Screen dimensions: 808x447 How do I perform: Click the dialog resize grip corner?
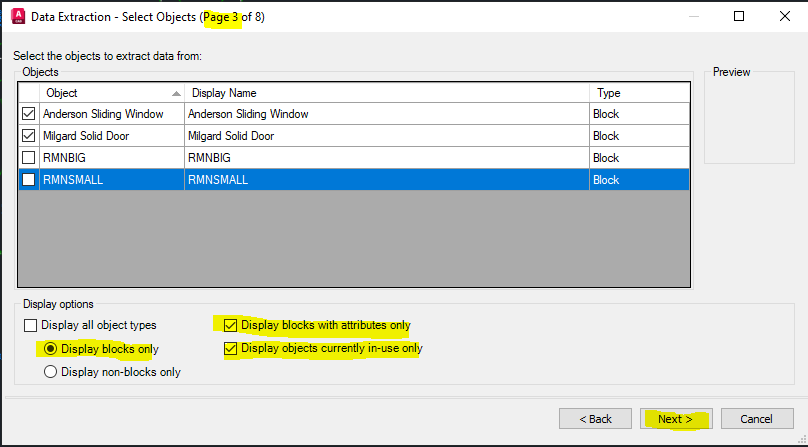click(x=801, y=440)
